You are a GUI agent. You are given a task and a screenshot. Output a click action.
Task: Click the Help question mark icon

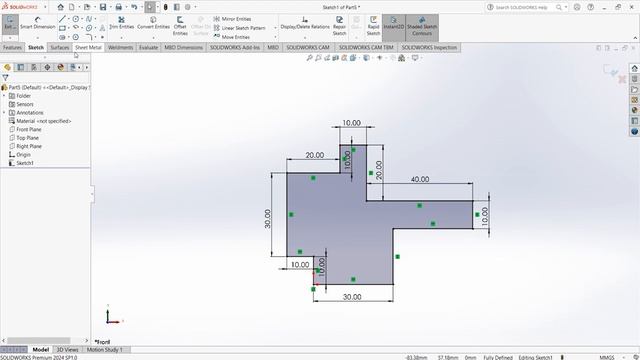point(591,7)
